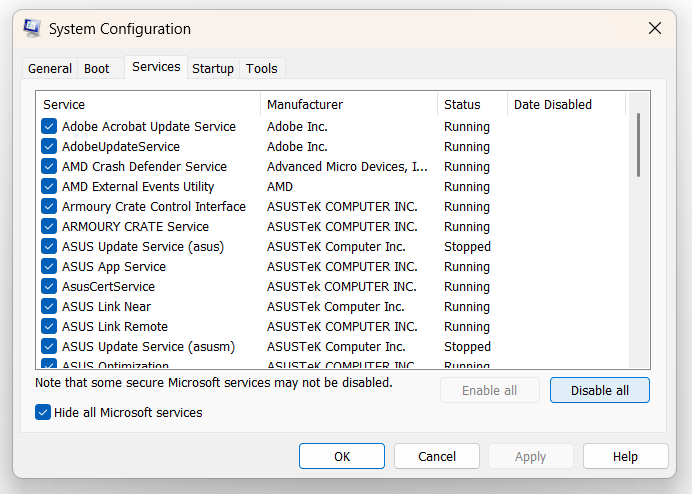Confirm with the OK button

pyautogui.click(x=342, y=456)
